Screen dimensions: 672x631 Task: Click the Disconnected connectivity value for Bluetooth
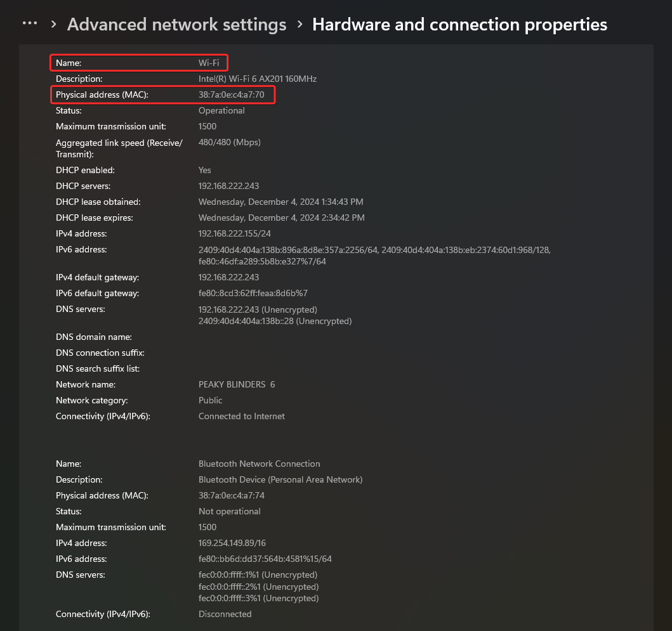pos(225,614)
